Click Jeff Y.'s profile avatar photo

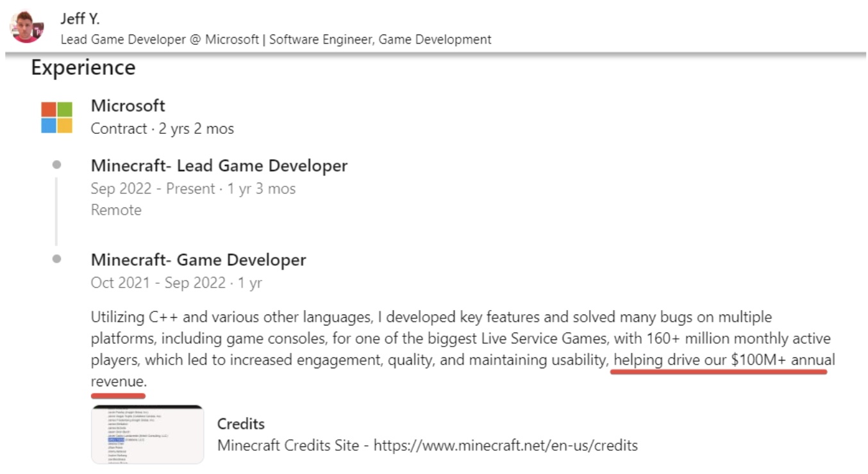click(27, 28)
